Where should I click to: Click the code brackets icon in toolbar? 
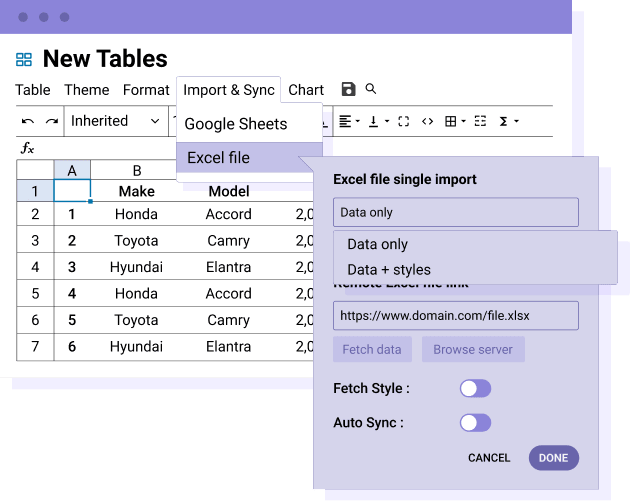427,121
